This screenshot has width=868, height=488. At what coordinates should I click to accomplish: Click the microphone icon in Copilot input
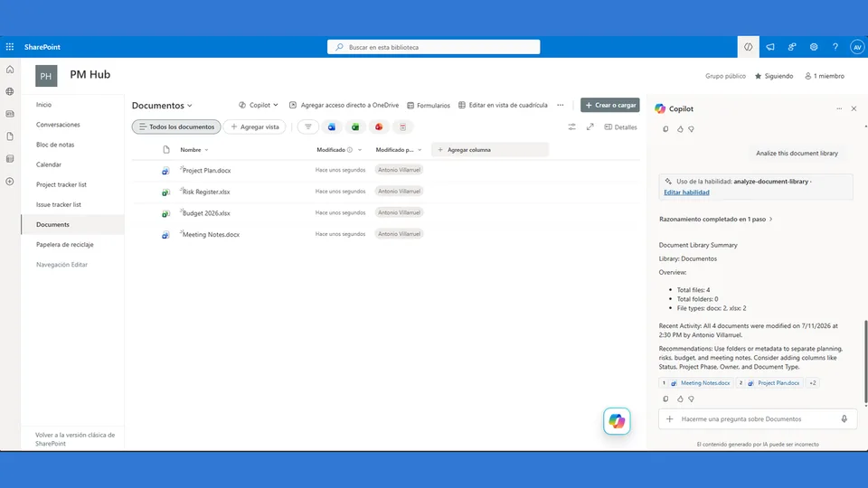pyautogui.click(x=844, y=418)
